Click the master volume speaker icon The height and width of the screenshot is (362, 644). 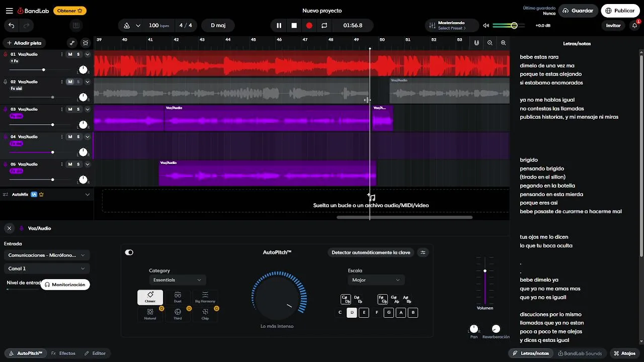(486, 25)
